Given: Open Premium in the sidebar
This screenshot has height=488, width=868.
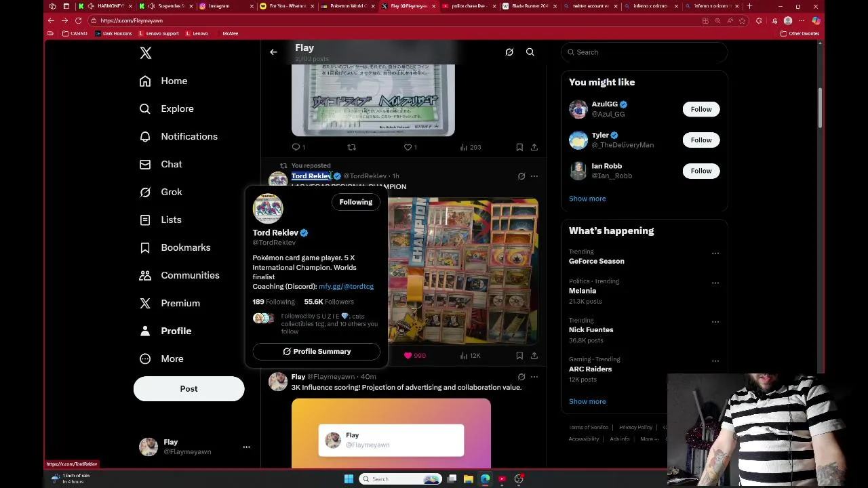Looking at the screenshot, I should pos(170,303).
